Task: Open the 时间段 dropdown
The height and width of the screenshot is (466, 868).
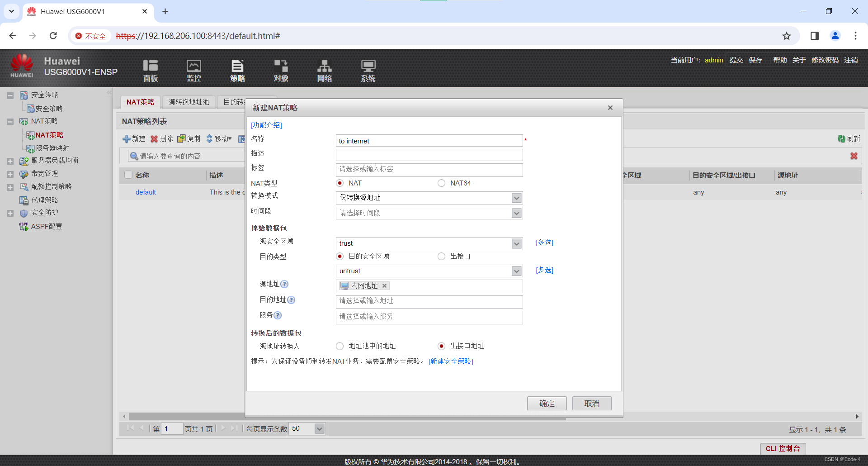Action: point(517,213)
